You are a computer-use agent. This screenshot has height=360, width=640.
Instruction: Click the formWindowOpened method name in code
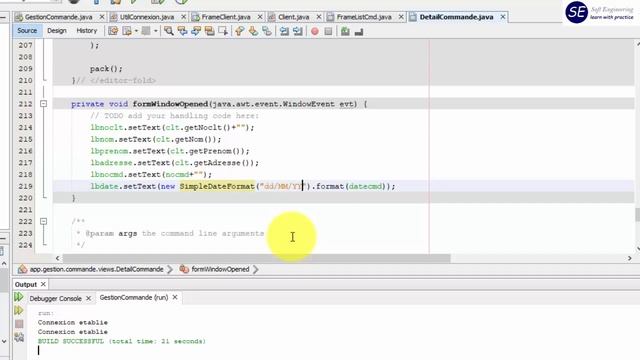click(x=170, y=104)
